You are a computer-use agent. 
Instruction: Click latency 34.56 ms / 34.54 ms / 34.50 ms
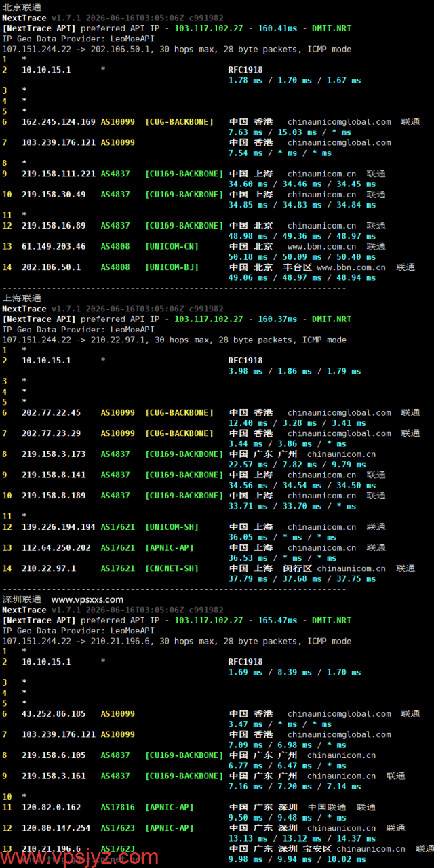[x=302, y=486]
